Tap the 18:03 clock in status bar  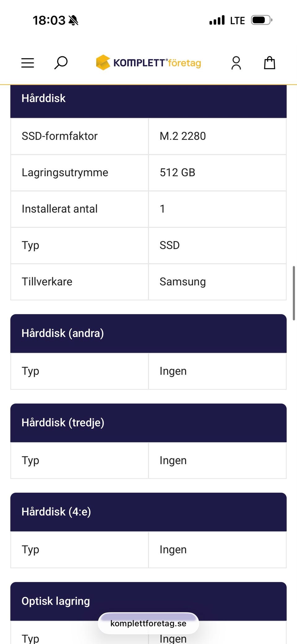49,20
